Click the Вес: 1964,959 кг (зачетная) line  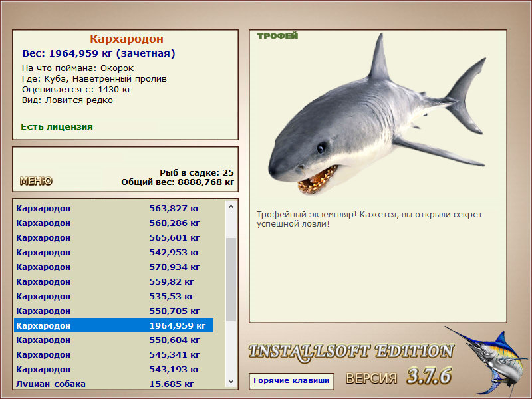(x=98, y=53)
